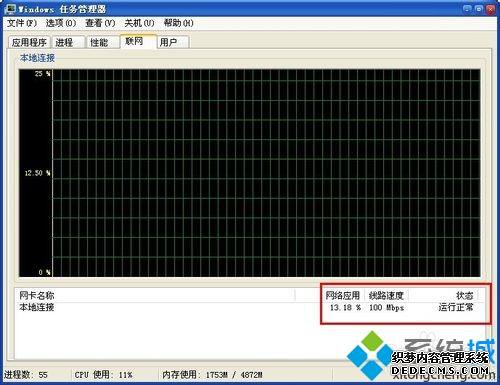Open the 帮助(H) menu
500x385 pixels.
click(x=178, y=23)
